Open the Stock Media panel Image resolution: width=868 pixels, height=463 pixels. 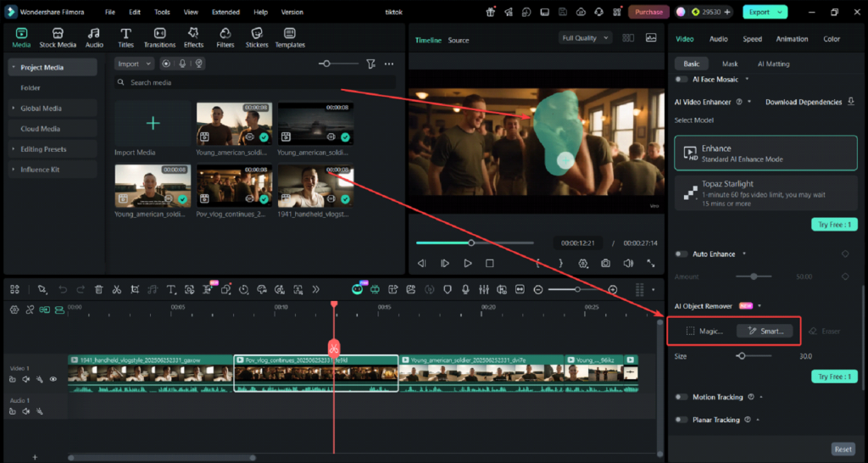(x=58, y=38)
